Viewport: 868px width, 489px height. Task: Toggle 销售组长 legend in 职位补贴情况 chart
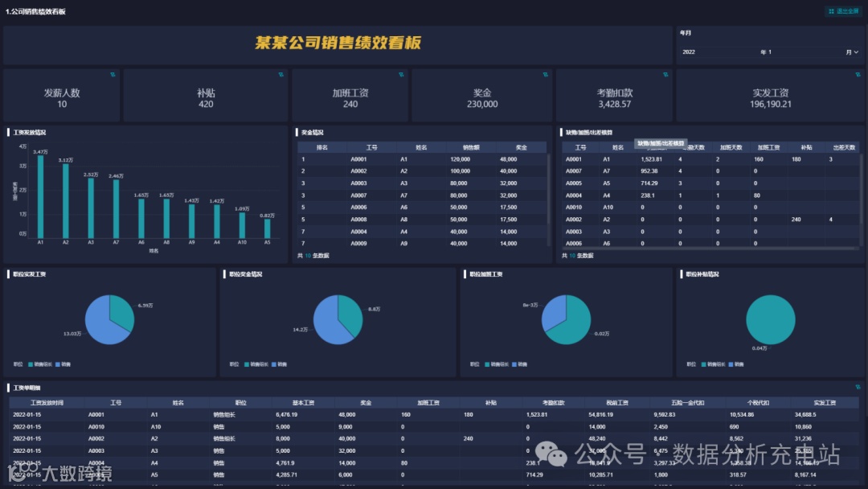(x=713, y=364)
